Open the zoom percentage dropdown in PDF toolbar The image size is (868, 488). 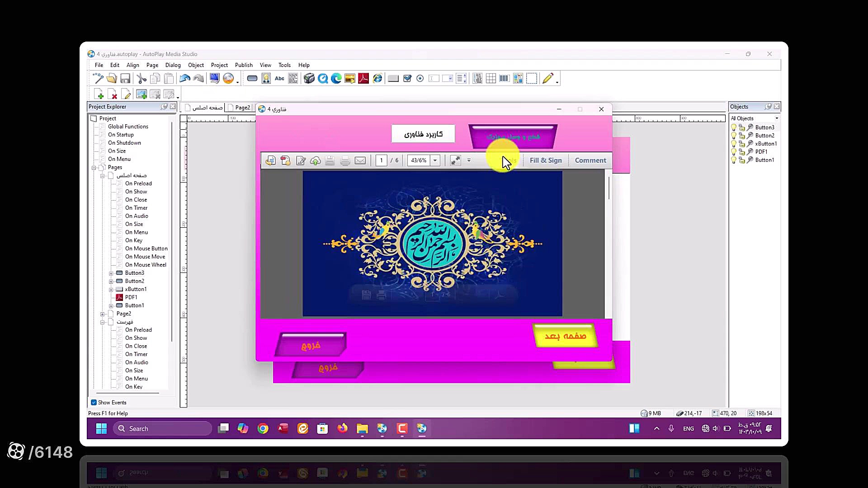(435, 160)
